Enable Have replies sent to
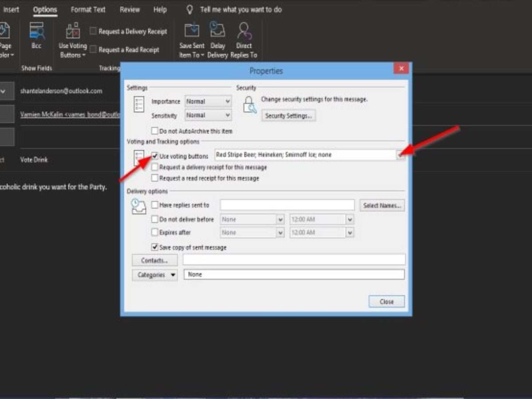The image size is (532, 399). [155, 205]
